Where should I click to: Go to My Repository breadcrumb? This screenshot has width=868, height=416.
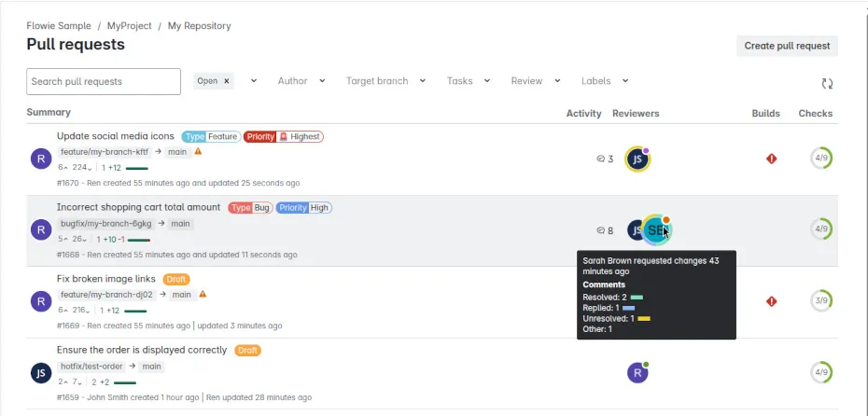[x=199, y=26]
